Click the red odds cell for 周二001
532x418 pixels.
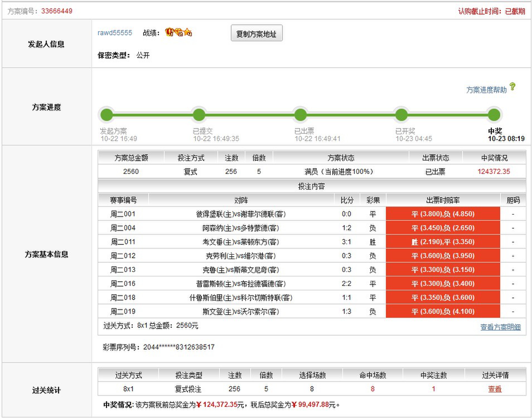[x=443, y=214]
